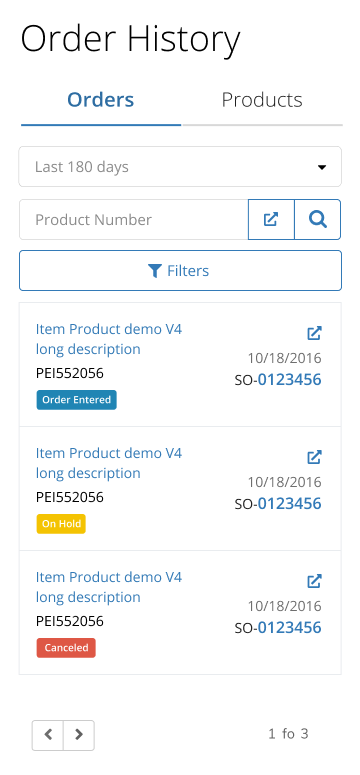Click the yellow On Hold status badge
Image resolution: width=360 pixels, height=775 pixels.
pyautogui.click(x=61, y=524)
